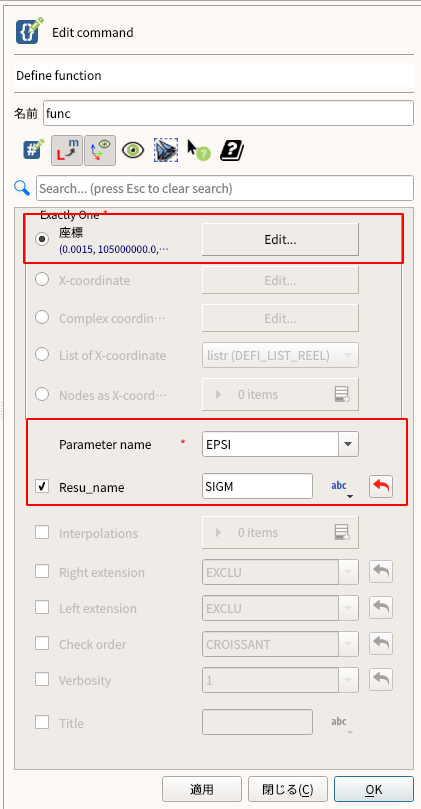
Task: Uncheck the Resu_name checkbox
Action: (42, 486)
